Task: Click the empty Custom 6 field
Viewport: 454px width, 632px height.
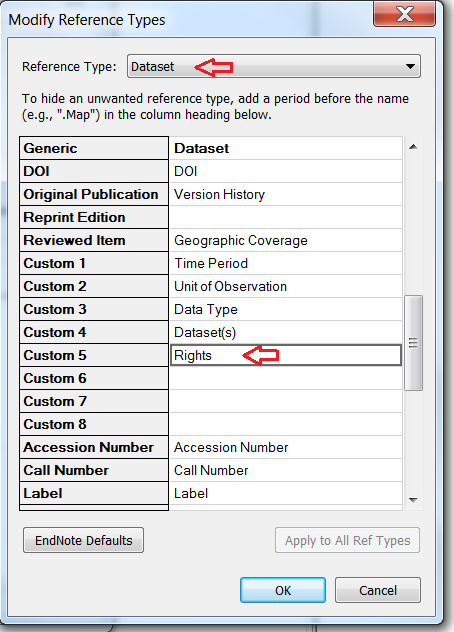Action: tap(286, 378)
